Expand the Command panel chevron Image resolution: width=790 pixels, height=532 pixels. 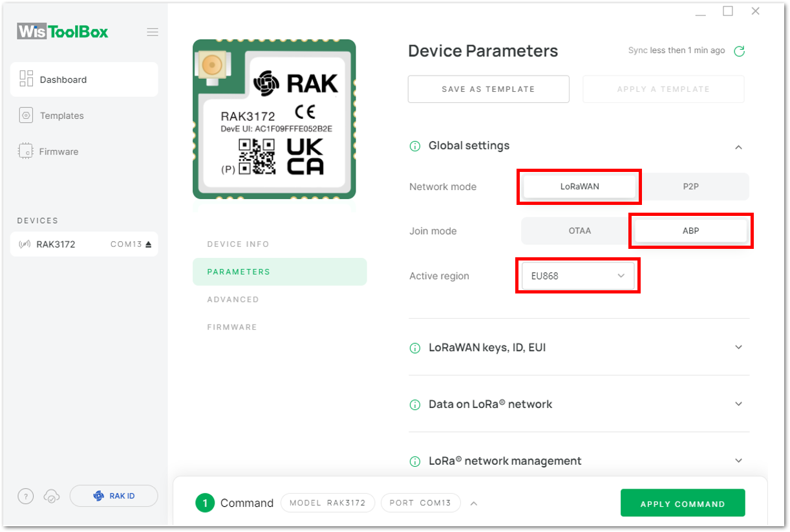[474, 504]
